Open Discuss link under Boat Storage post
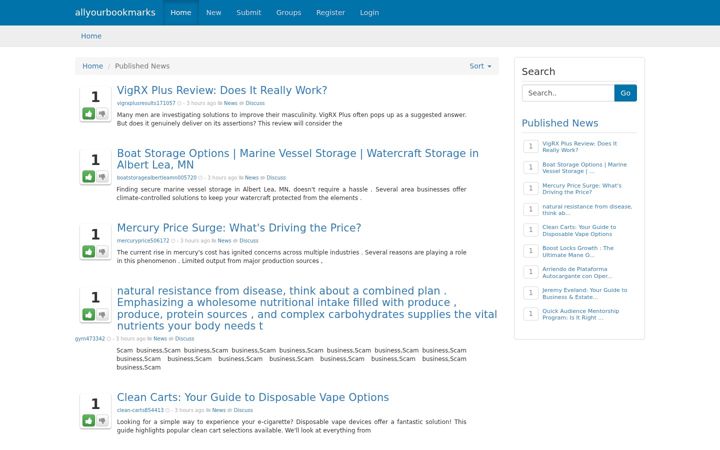Viewport: 720px width, 450px height. [x=276, y=178]
